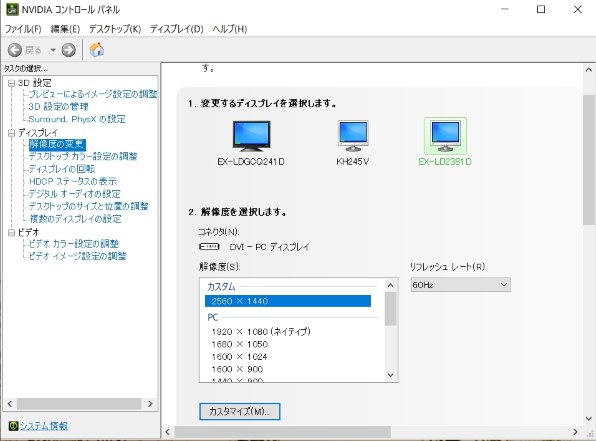Click main panel horizontal scroll right arrow
This screenshot has width=596, height=441.
click(575, 432)
